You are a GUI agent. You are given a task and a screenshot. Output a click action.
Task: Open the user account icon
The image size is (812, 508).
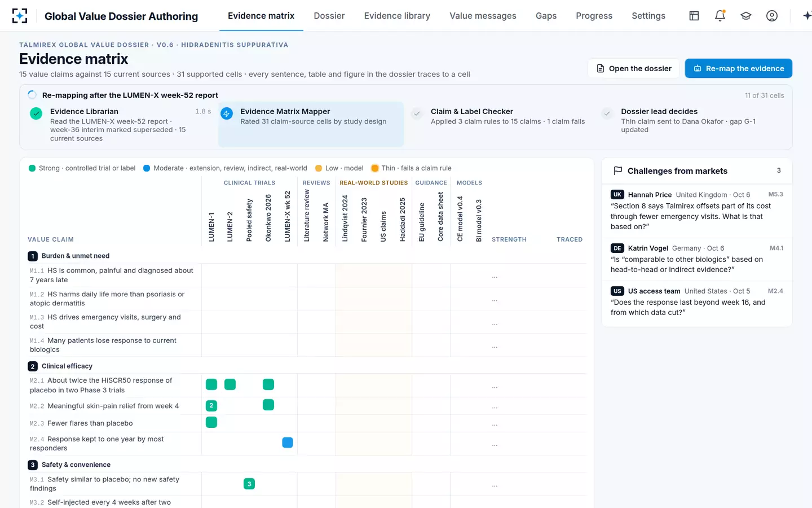772,16
